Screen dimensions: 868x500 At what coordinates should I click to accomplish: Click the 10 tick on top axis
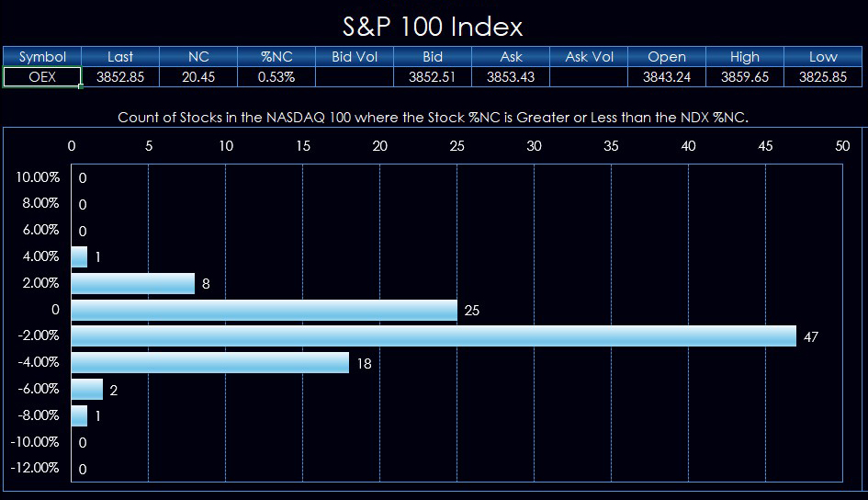[225, 145]
